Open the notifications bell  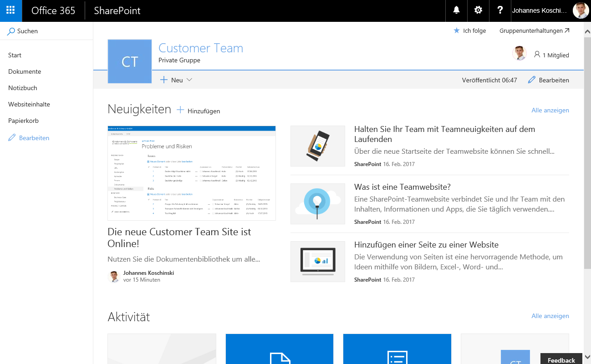pos(456,10)
